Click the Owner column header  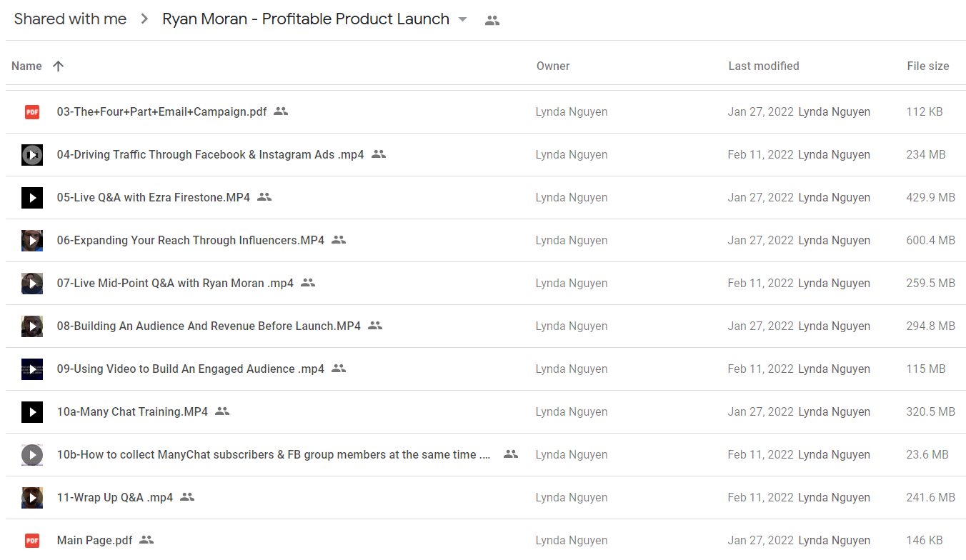(x=553, y=66)
